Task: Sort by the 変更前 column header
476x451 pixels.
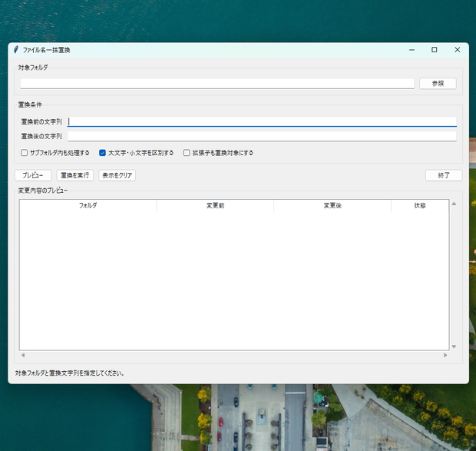Action: click(x=215, y=206)
